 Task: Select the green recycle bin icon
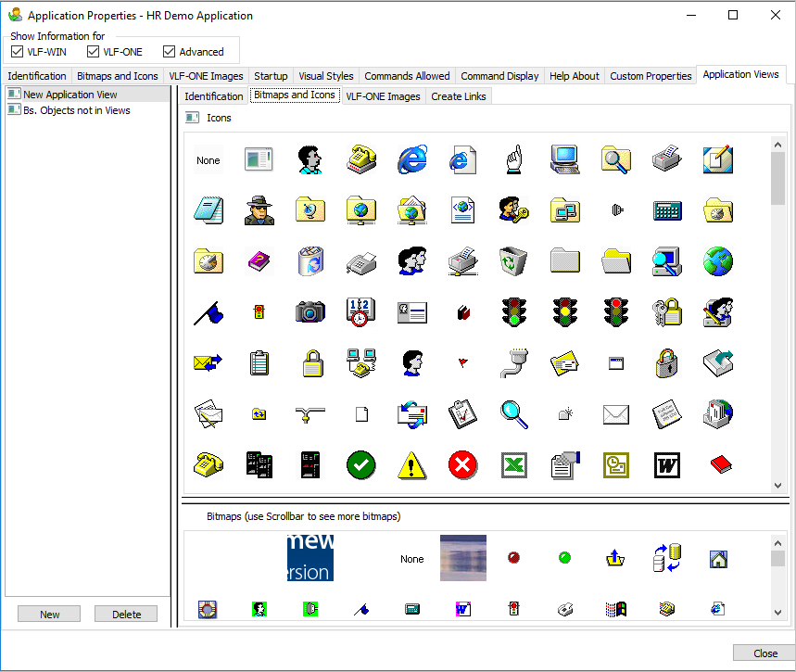513,261
